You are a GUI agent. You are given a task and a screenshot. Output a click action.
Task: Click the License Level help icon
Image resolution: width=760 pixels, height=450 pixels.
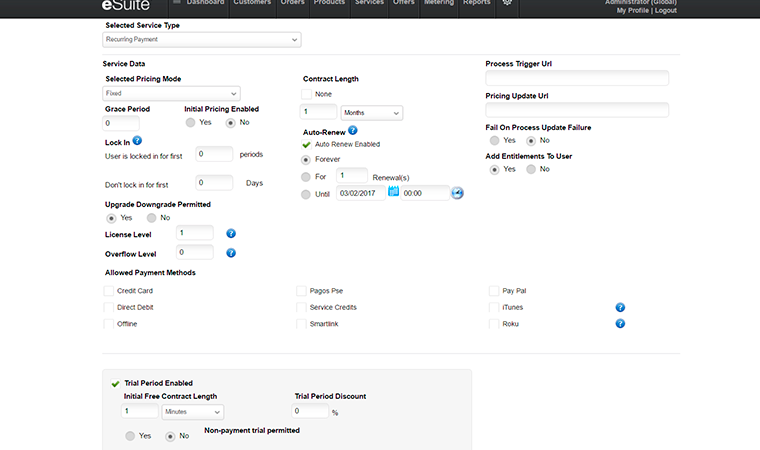coord(231,233)
